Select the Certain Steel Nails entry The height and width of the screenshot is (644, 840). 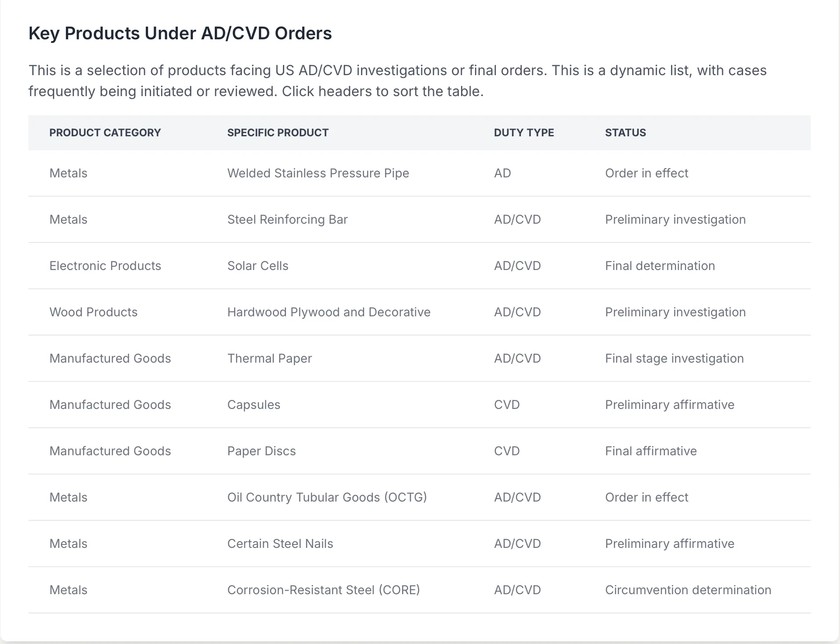pyautogui.click(x=280, y=544)
